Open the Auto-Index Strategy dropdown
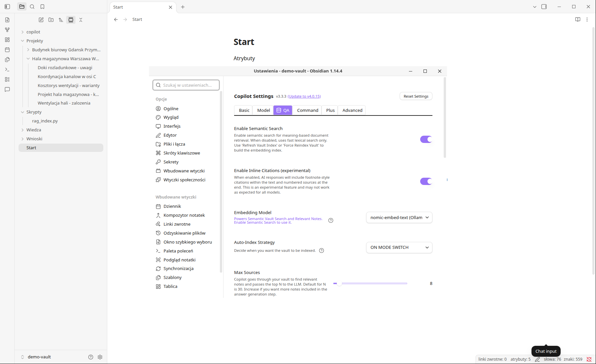Screen dimensions: 596x364 pos(399,248)
